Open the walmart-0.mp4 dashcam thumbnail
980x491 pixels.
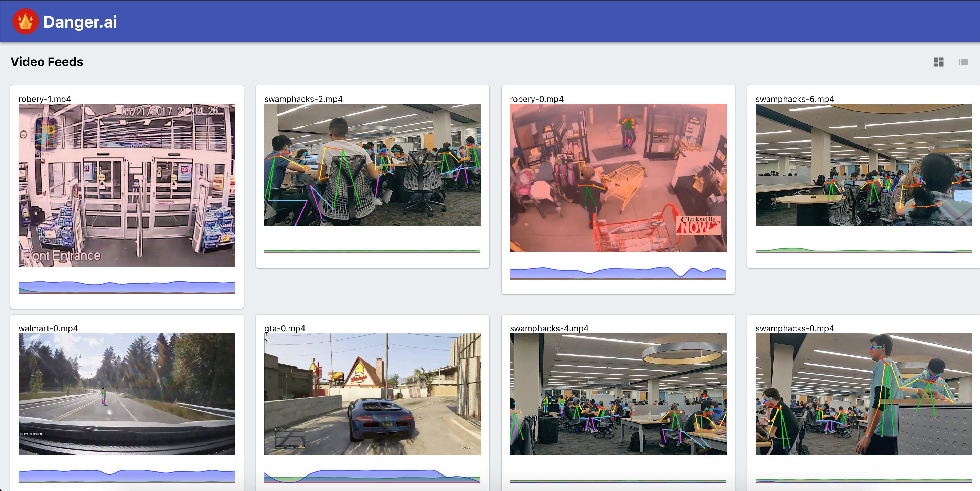click(x=127, y=394)
